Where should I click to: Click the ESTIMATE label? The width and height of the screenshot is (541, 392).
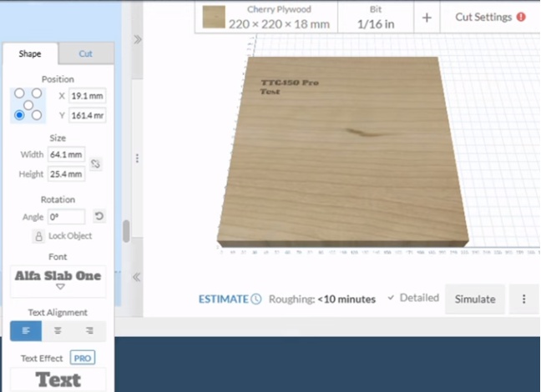point(223,299)
